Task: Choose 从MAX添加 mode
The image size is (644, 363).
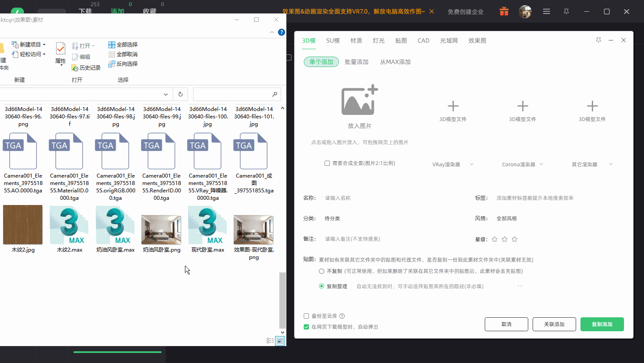Action: pos(395,62)
